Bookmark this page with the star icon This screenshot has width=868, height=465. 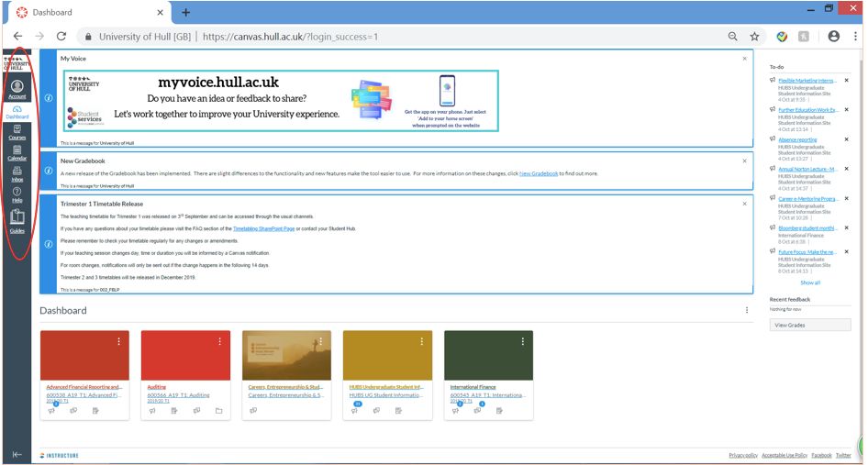point(754,37)
